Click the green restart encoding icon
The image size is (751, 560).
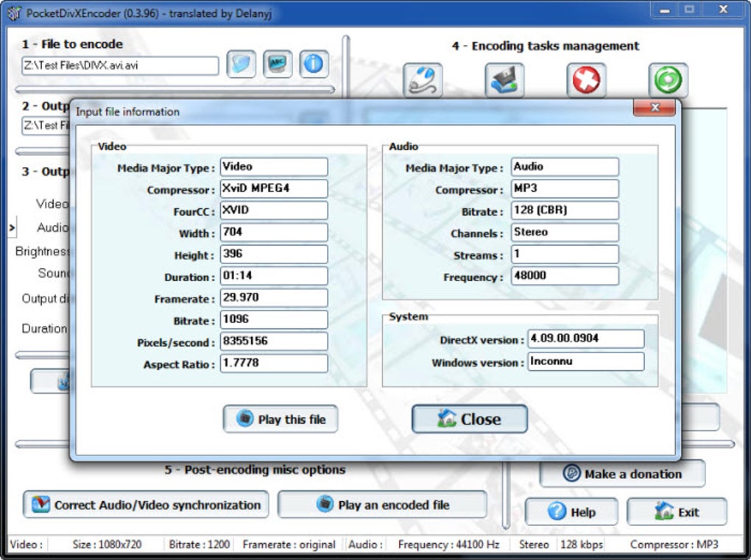click(667, 79)
